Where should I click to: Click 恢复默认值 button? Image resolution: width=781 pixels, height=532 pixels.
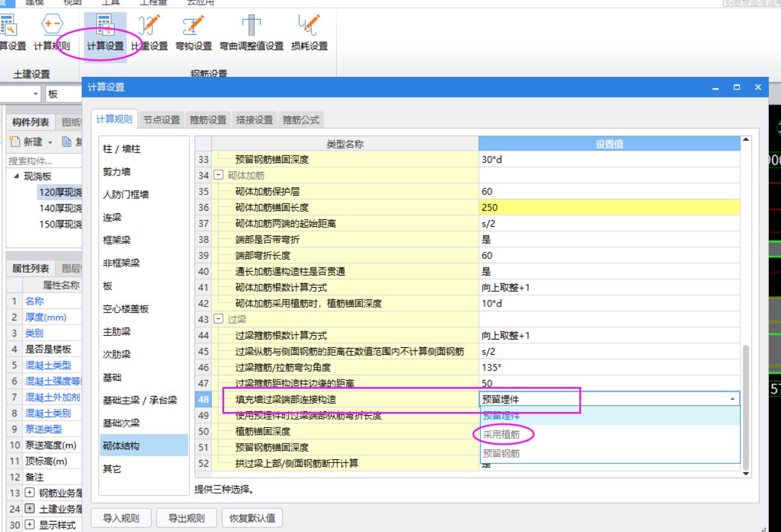tap(252, 519)
